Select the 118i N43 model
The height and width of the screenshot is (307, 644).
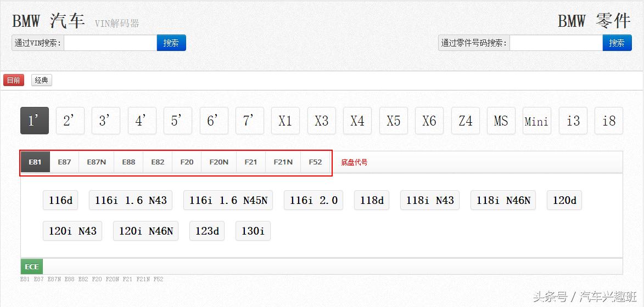click(x=430, y=201)
